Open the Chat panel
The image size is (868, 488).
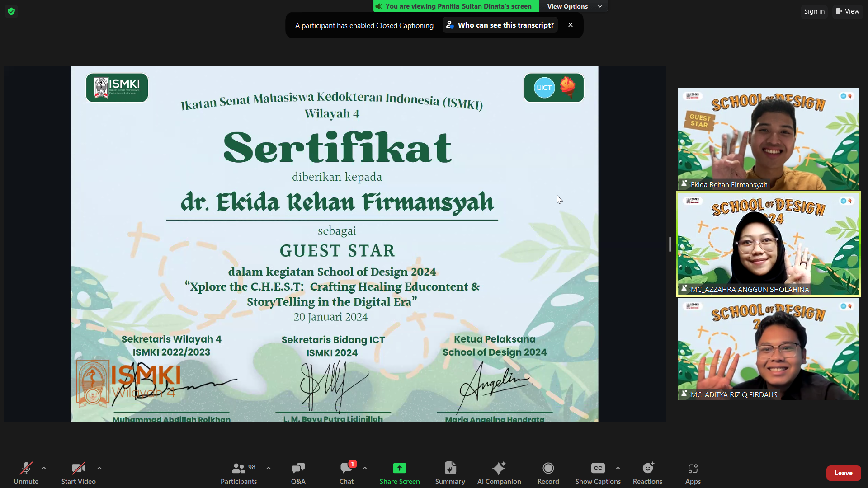[346, 473]
